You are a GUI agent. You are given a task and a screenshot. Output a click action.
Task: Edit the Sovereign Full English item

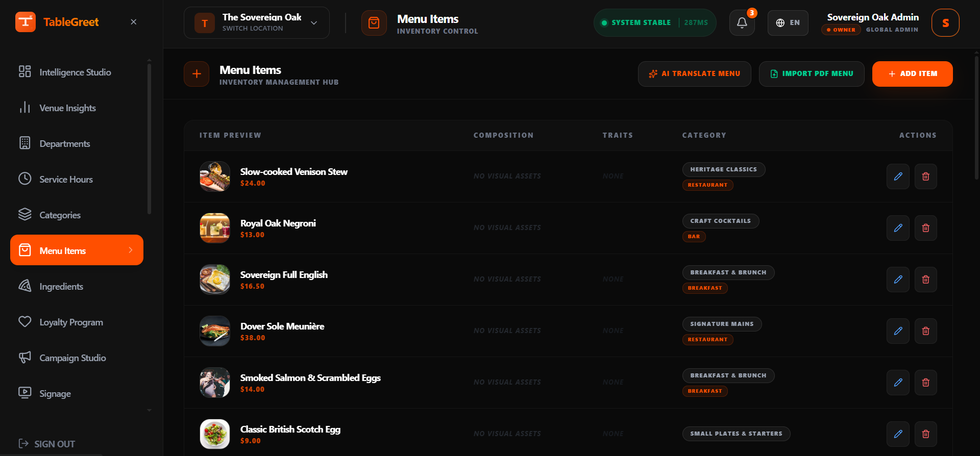(898, 280)
